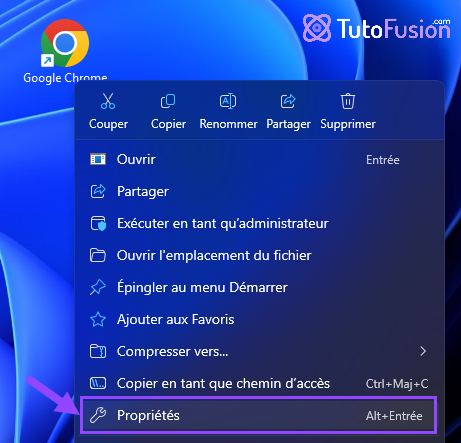Viewport: 461px width, 443px height.
Task: Click the shield icon for run as administrator
Action: 98,223
